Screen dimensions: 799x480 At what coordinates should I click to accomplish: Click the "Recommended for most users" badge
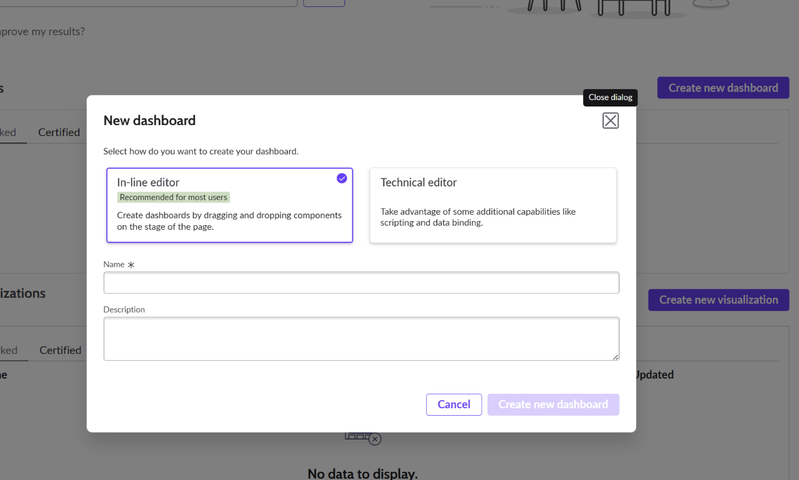coord(174,197)
